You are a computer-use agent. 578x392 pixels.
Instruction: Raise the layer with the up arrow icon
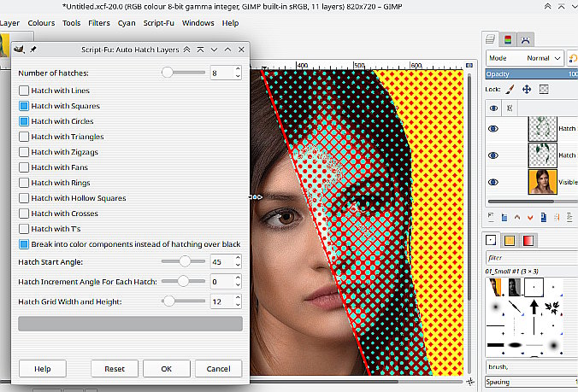517,218
